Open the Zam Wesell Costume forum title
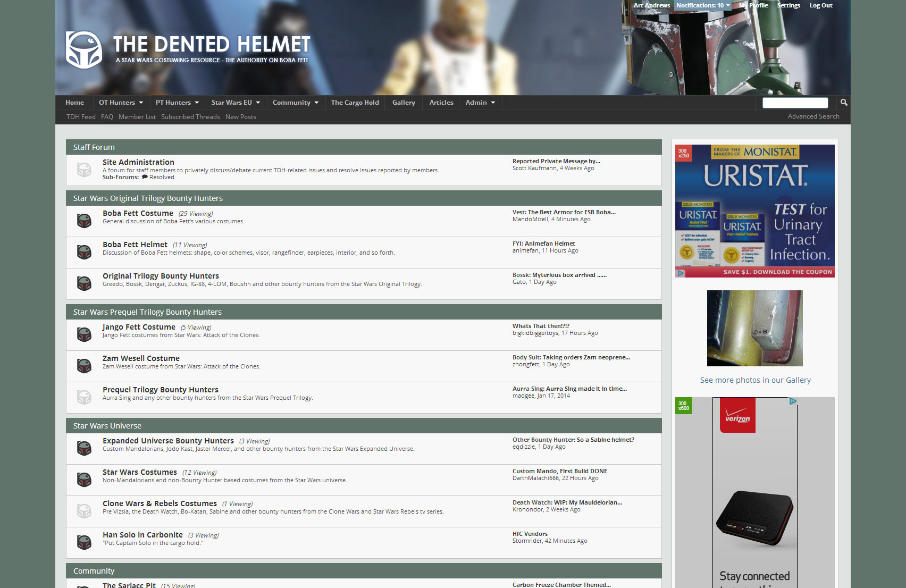The height and width of the screenshot is (588, 906). (141, 358)
